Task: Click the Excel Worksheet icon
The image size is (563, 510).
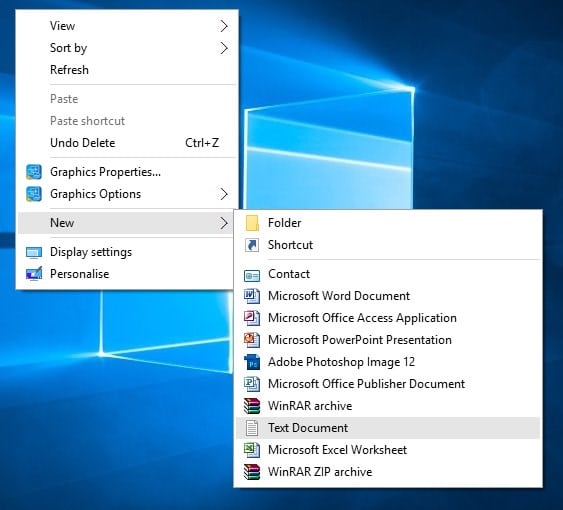Action: (x=252, y=450)
